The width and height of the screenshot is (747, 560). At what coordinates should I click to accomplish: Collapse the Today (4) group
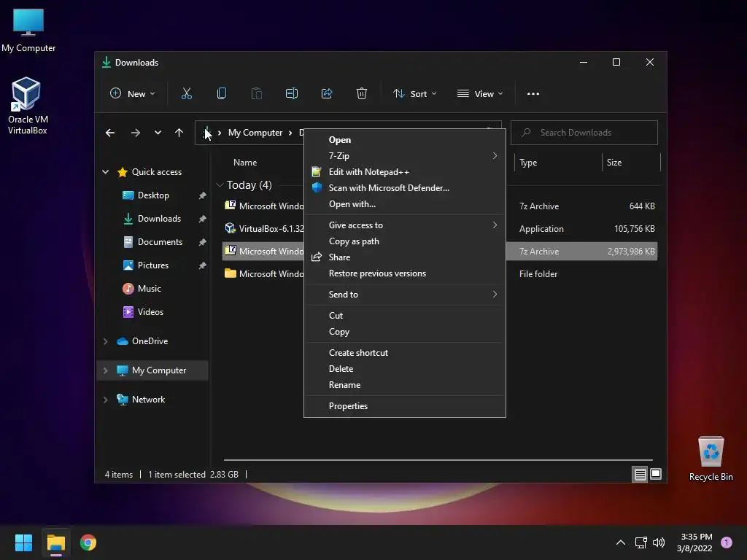click(x=220, y=184)
